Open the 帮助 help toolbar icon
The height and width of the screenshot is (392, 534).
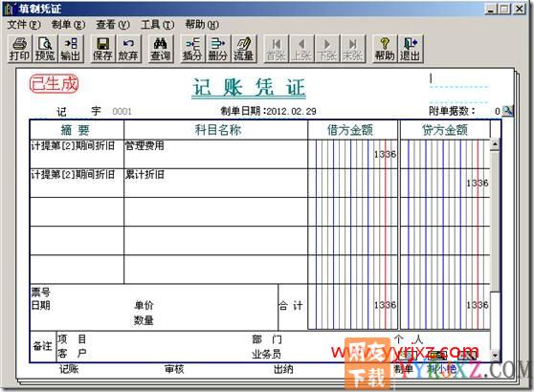click(x=385, y=49)
